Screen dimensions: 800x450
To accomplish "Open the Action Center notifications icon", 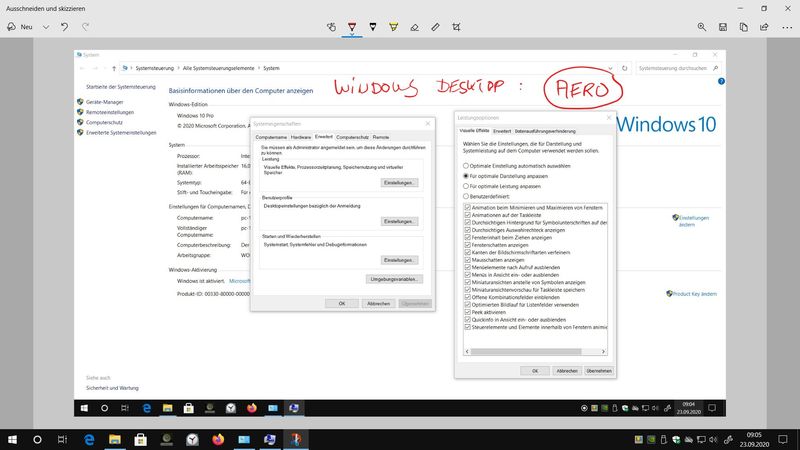I will click(x=783, y=439).
